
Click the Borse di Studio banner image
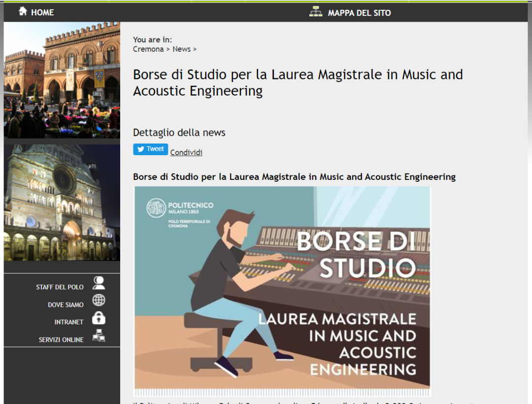[x=282, y=291]
